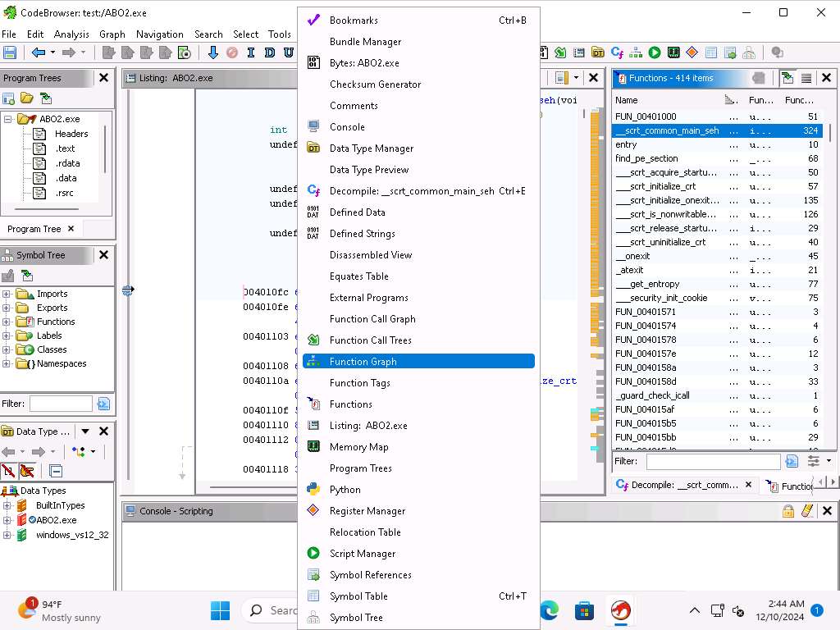Click the Symbol Tree Filter text field
The image size is (840, 630).
click(x=61, y=404)
